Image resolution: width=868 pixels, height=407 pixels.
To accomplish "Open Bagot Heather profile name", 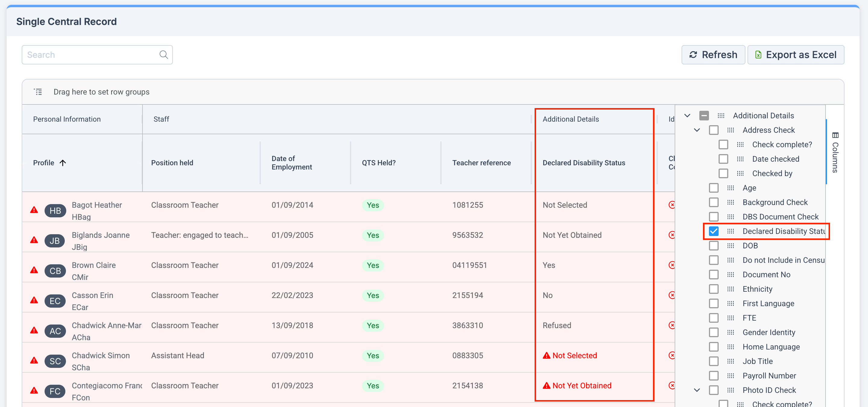I will click(x=97, y=205).
